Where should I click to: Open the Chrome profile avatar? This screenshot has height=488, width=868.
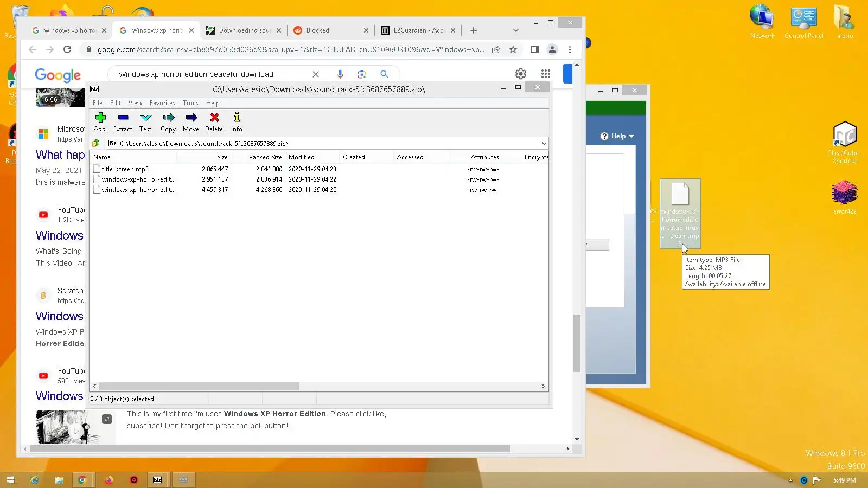coord(552,49)
